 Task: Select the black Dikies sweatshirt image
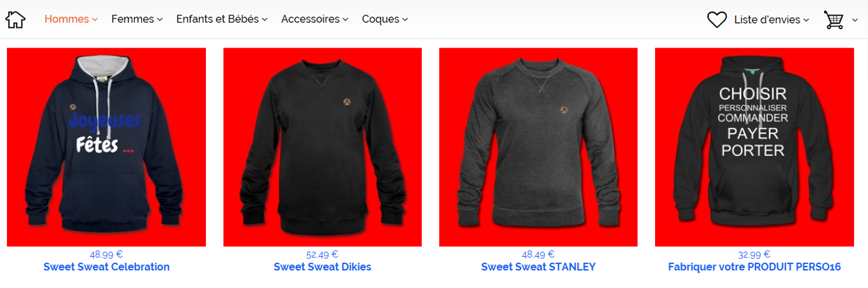point(323,147)
